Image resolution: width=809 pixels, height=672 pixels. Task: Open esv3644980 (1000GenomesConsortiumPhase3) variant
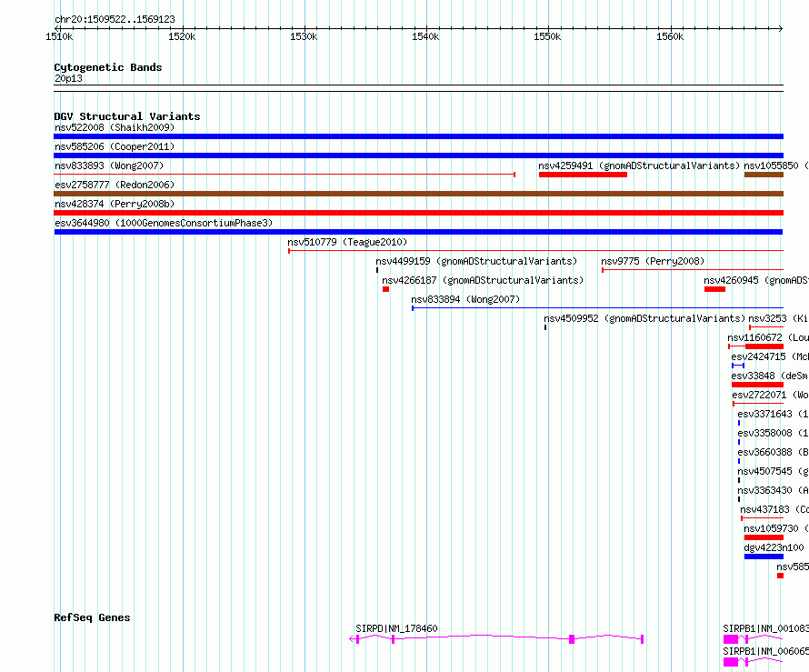[418, 232]
